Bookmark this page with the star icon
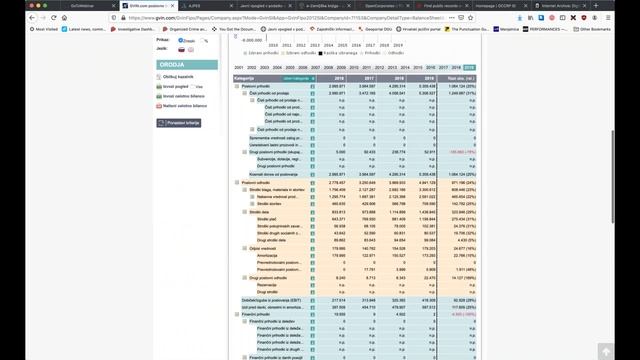 pos(471,18)
